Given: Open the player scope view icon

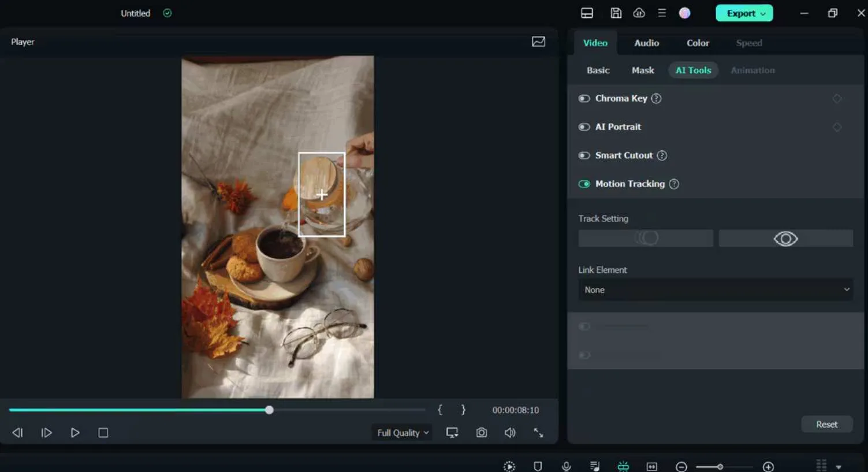Looking at the screenshot, I should click(x=538, y=42).
